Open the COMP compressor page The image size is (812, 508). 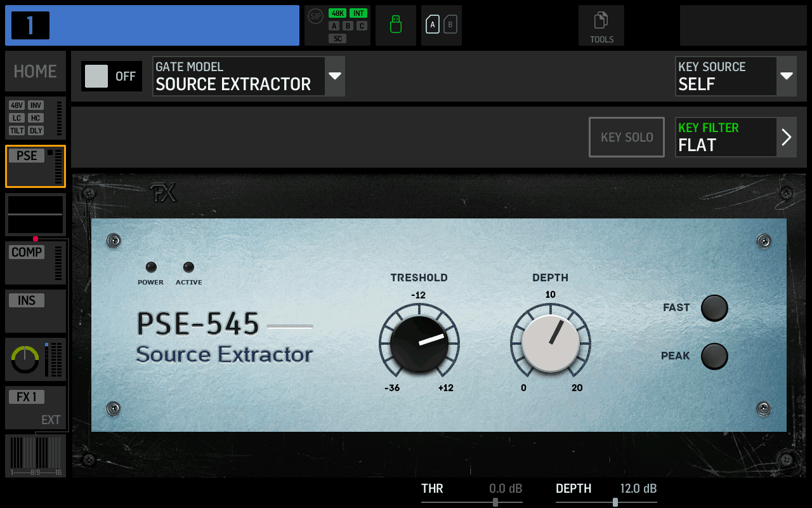(35, 262)
